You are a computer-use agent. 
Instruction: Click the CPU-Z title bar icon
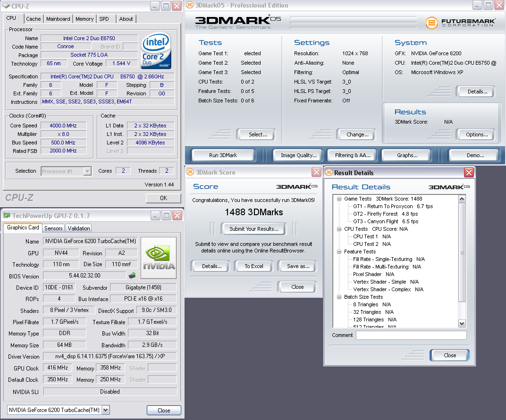(x=6, y=6)
